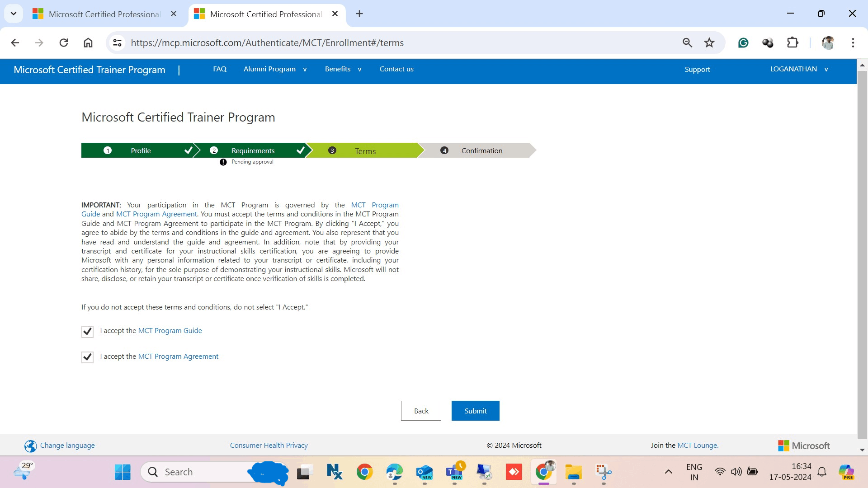
Task: Expand the Benefits menu
Action: pos(343,69)
